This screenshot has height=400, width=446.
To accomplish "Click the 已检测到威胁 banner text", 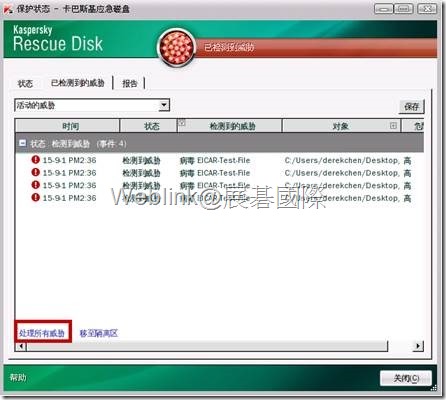I will (229, 47).
